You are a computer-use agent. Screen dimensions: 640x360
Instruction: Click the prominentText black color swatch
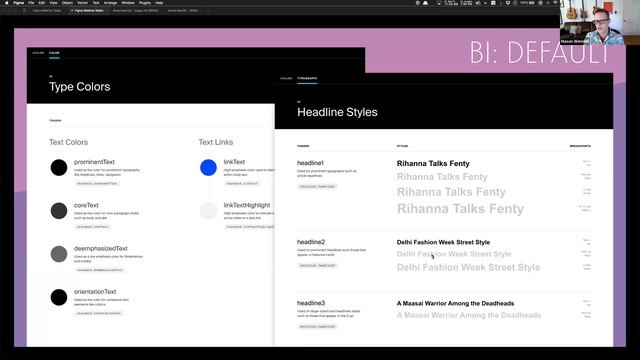pos(59,167)
